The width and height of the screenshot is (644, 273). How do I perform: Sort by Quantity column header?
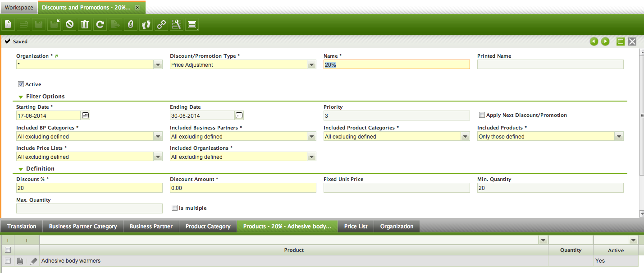pos(571,250)
